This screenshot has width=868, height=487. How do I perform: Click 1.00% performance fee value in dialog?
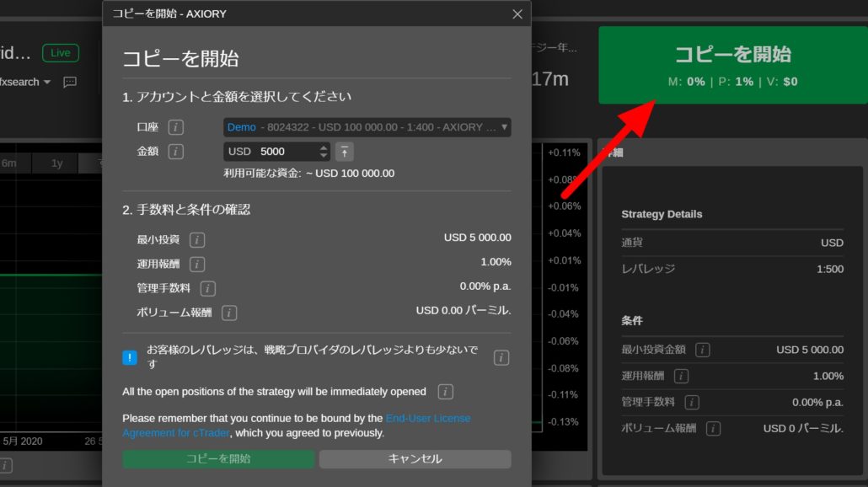[496, 262]
